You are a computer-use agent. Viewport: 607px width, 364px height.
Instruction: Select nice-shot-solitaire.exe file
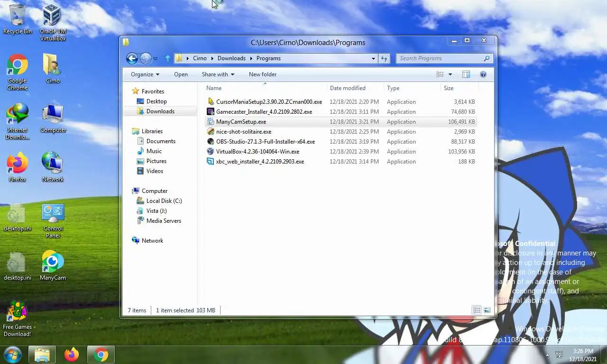(x=340, y=132)
